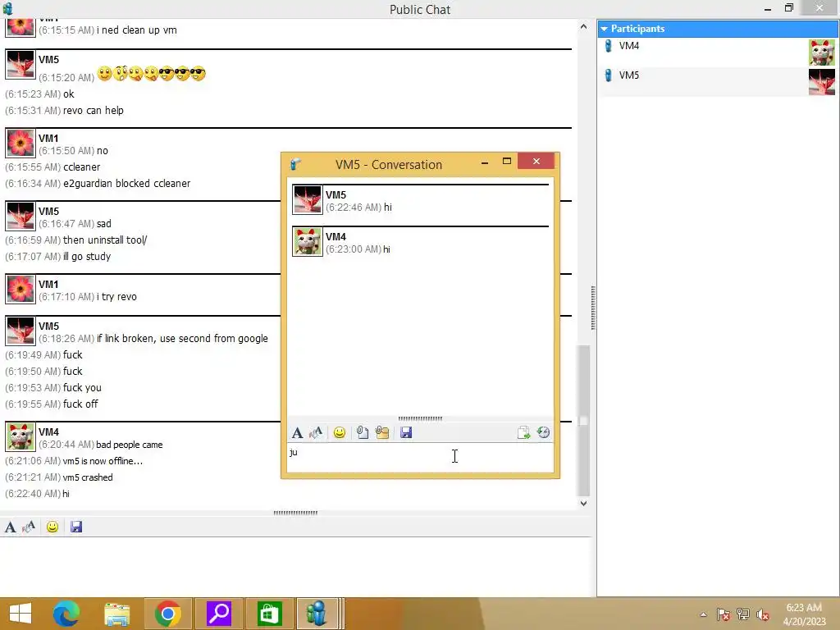
Task: Click VM1's flower avatar beside 'i try revo'
Action: coord(21,289)
